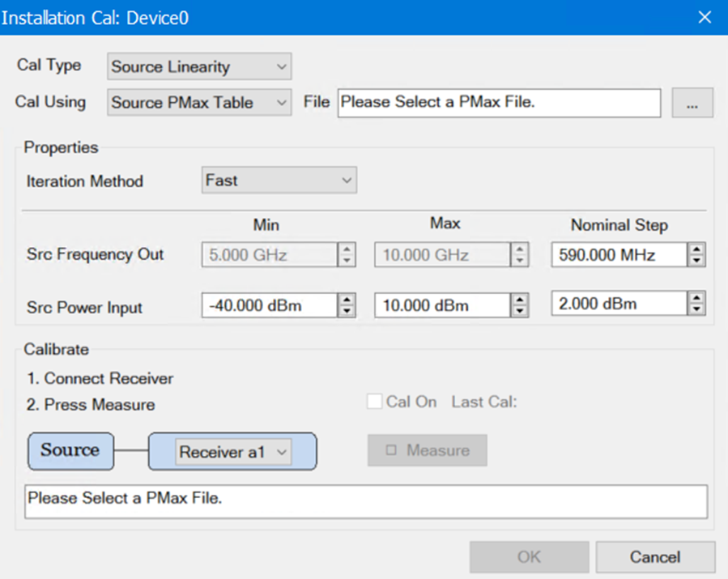Increment Src Power Input Min spinner up arrow
The image size is (728, 579).
point(347,300)
